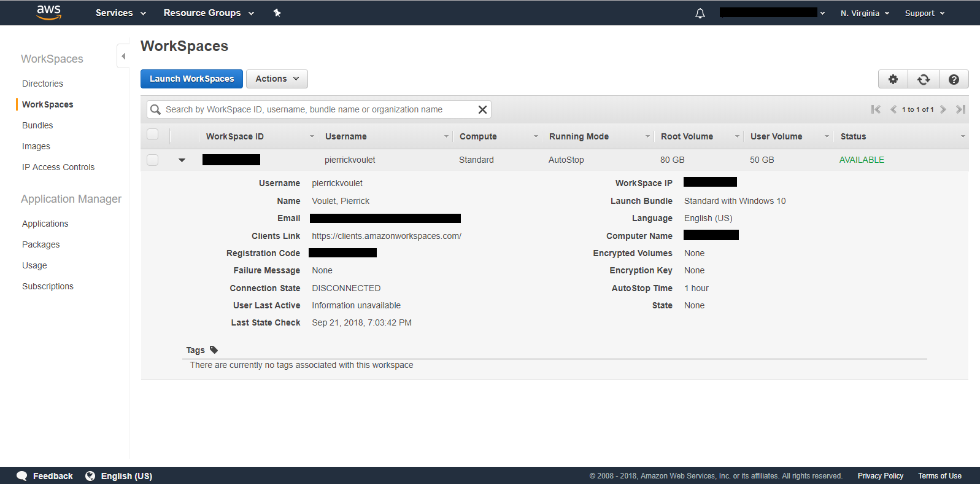
Task: Open Packages in the sidebar
Action: 41,244
